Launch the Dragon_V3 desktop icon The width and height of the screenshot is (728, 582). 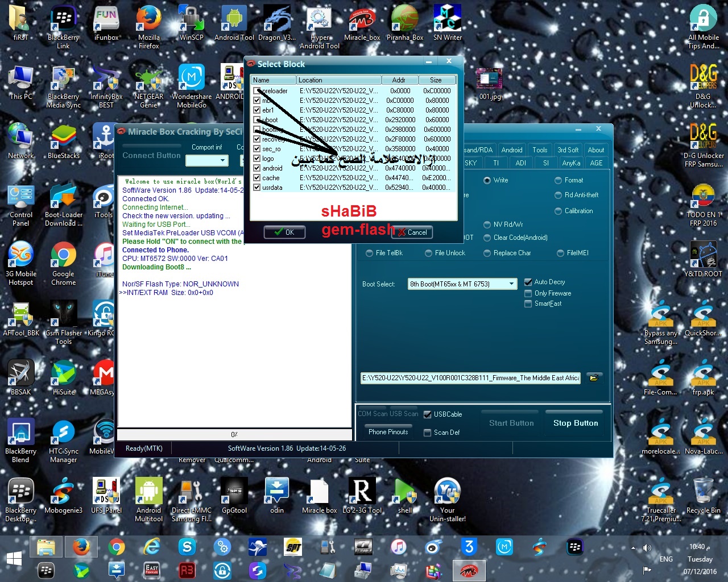click(277, 23)
